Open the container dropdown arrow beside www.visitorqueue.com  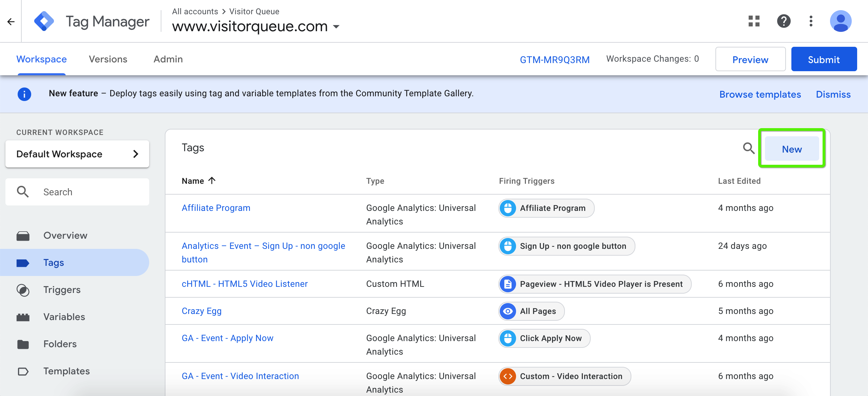coord(336,26)
